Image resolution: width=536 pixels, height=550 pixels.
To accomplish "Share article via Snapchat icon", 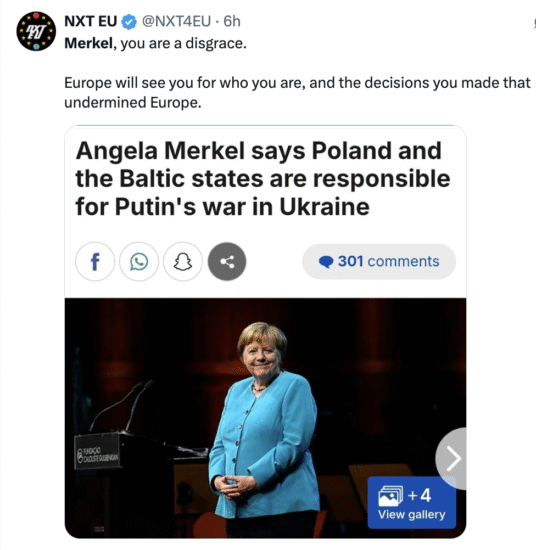I will click(183, 261).
